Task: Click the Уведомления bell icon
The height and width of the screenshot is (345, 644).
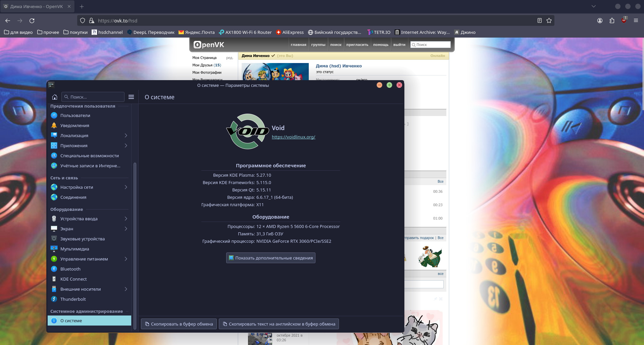Action: pyautogui.click(x=54, y=125)
